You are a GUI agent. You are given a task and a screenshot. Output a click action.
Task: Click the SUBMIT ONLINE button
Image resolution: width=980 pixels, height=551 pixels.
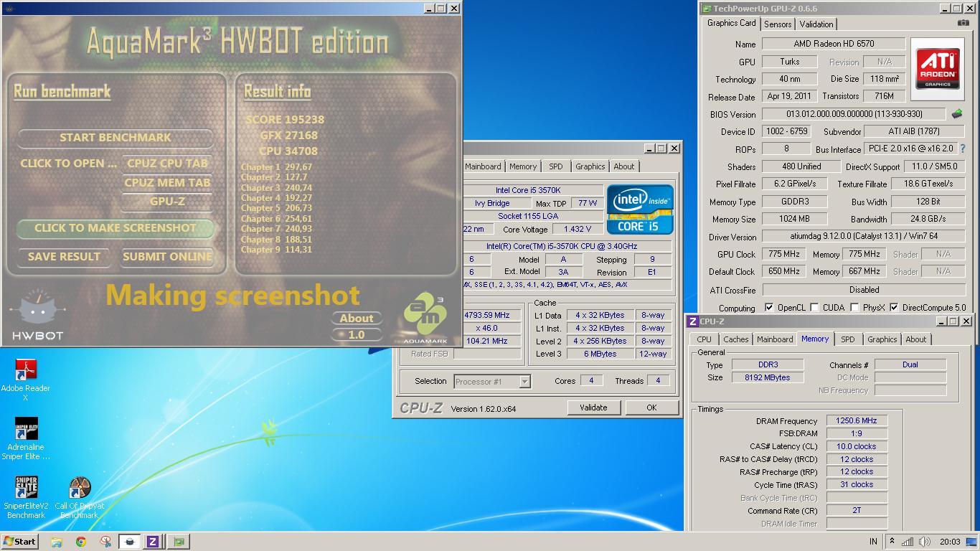coord(167,257)
